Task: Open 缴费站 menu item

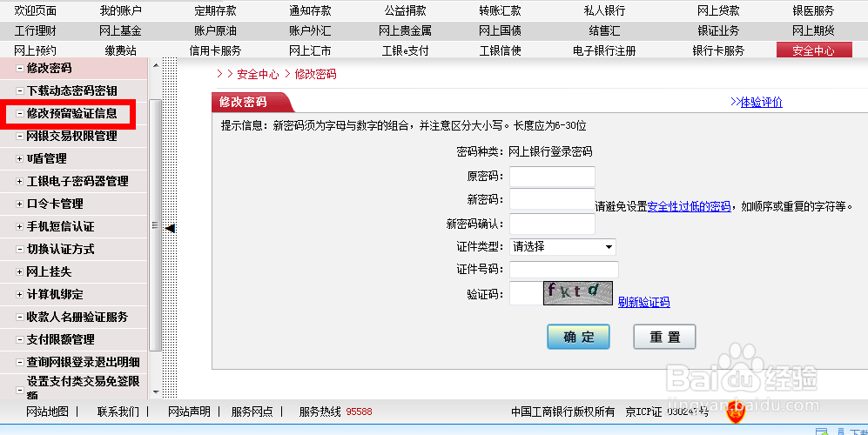Action: coord(120,51)
